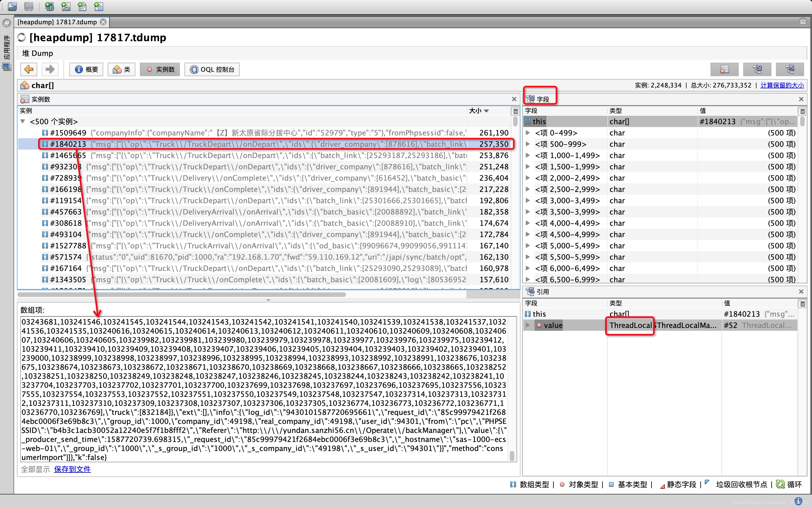Close the 引用 panel with its X

pyautogui.click(x=801, y=292)
